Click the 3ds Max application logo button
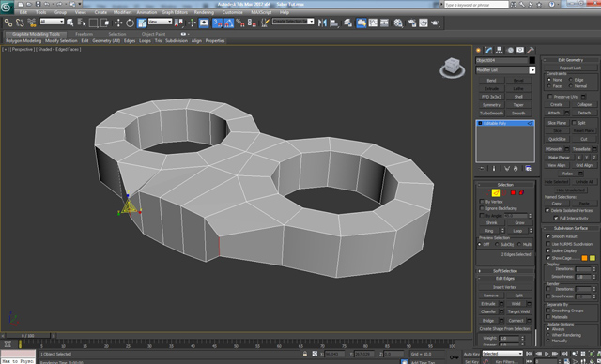This screenshot has height=364, width=601. (7, 8)
